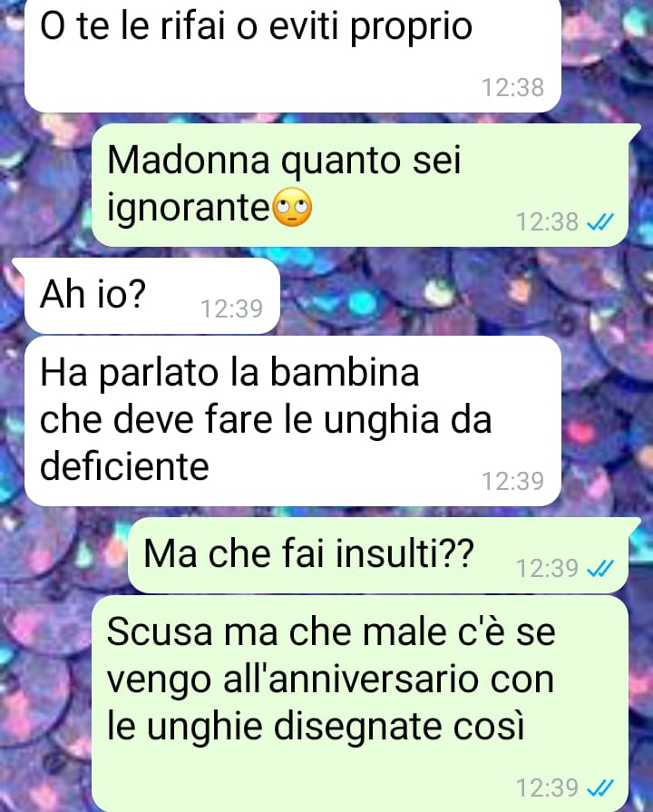Tap the 12:39 timestamp under "deficiente"
The width and height of the screenshot is (653, 812).
click(x=512, y=481)
